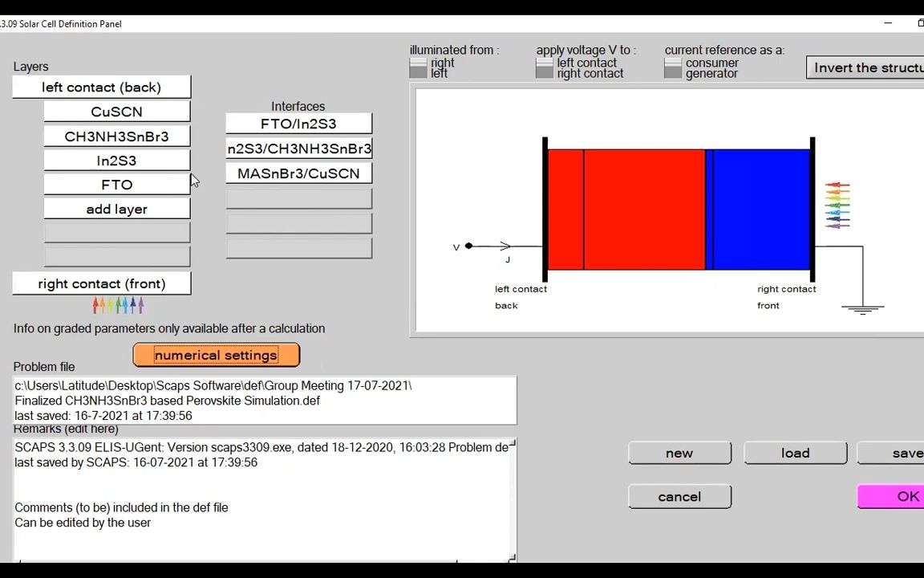Set current reference as consumer
Viewport: 924px width, 578px height.
pos(672,63)
